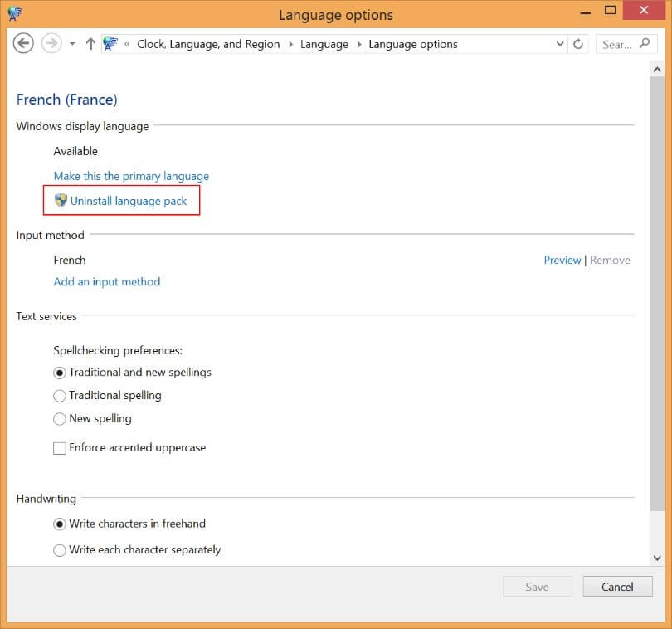Click the Control Panel icon in the address bar
The width and height of the screenshot is (672, 629).
click(x=110, y=44)
